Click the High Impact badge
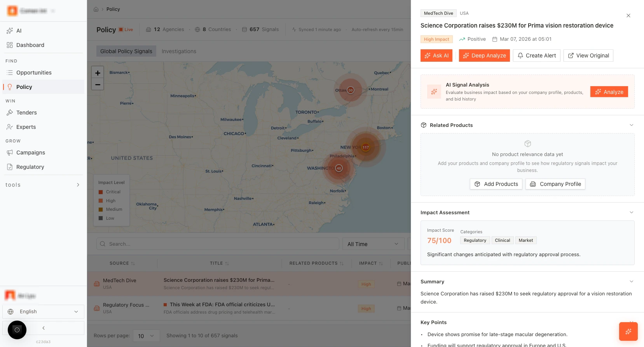 pyautogui.click(x=436, y=39)
